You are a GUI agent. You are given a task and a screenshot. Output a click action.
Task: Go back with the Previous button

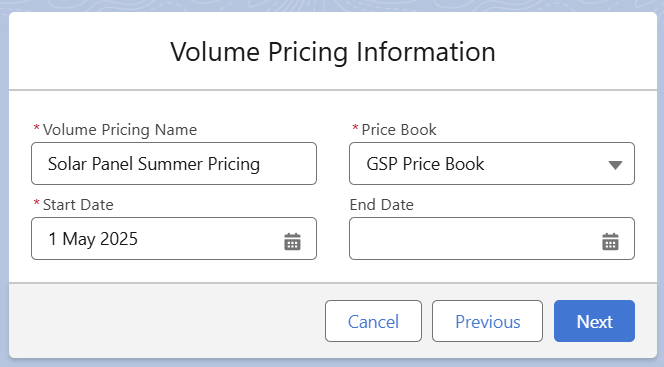[487, 321]
